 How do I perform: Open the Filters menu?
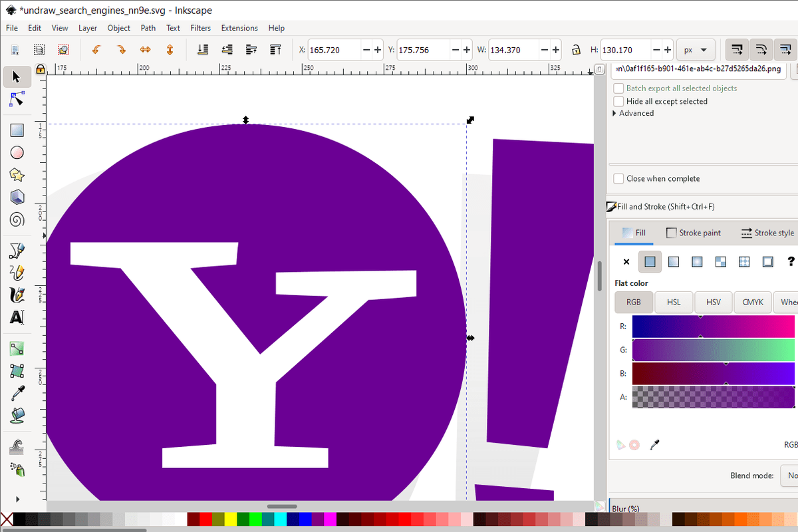coord(201,28)
